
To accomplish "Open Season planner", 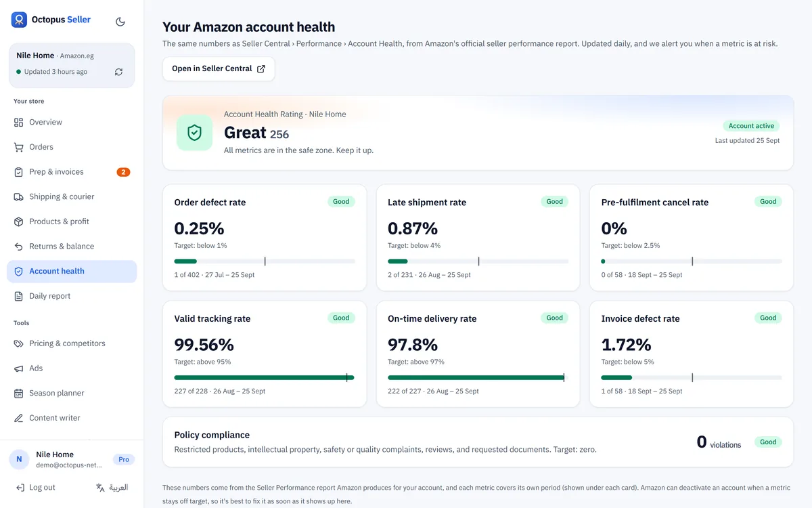I will click(x=72, y=393).
